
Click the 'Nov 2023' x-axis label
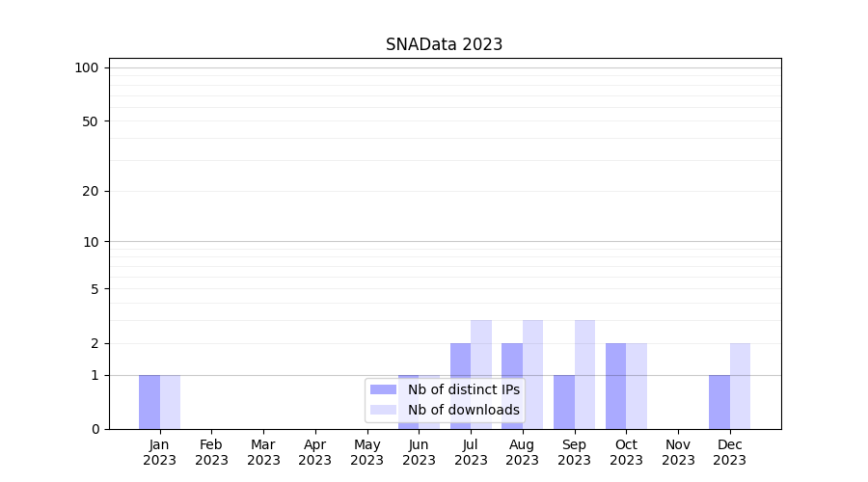(x=678, y=452)
